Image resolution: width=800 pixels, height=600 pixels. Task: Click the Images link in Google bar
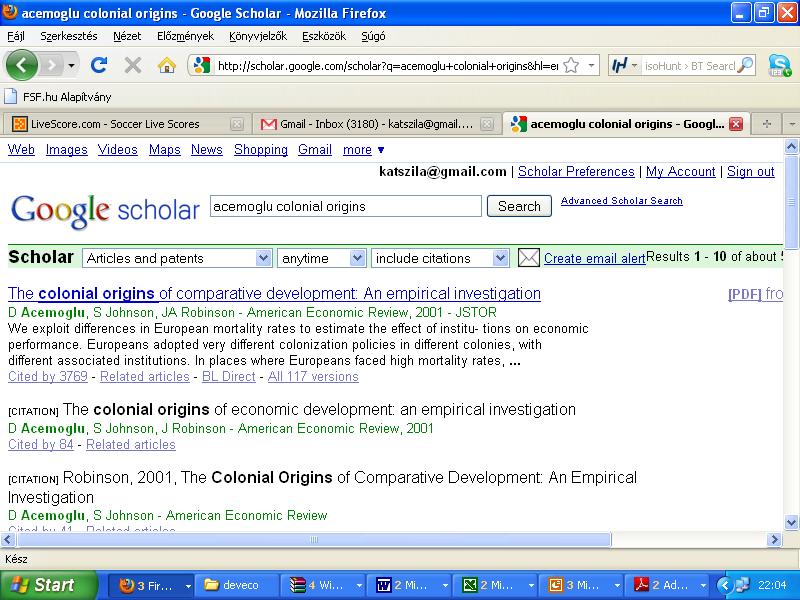(x=66, y=149)
